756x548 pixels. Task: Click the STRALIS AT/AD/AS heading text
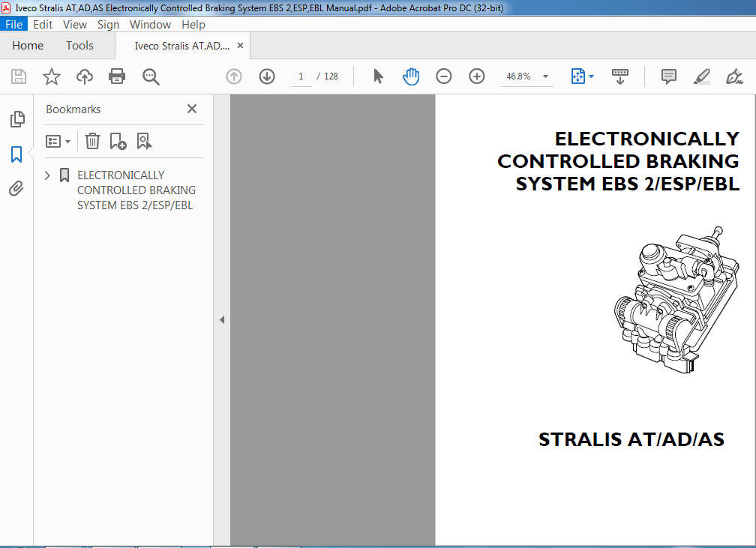tap(631, 439)
